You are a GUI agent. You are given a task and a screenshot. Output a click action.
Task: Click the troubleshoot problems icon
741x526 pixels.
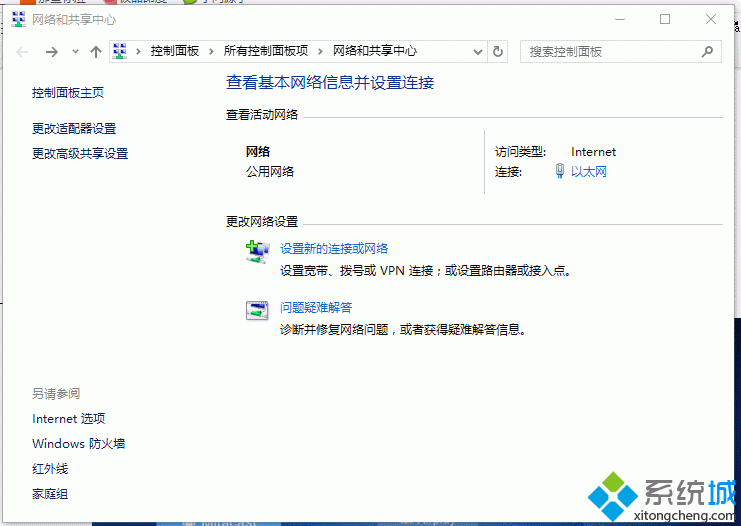(257, 310)
